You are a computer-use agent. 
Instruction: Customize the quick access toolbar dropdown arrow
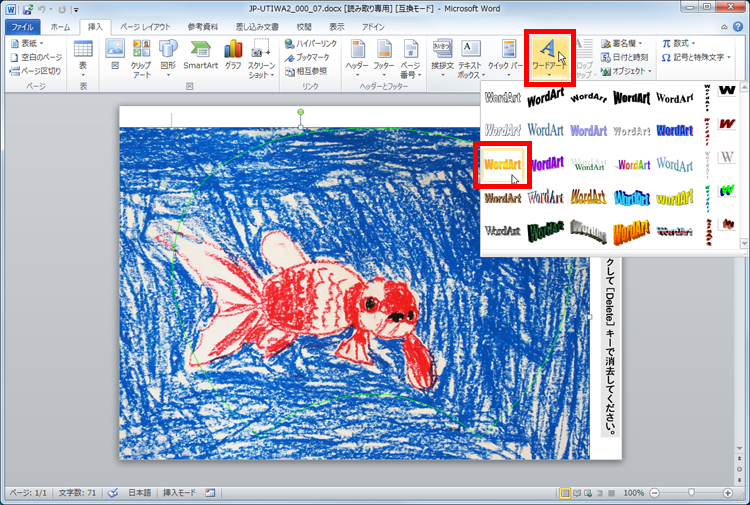(76, 10)
